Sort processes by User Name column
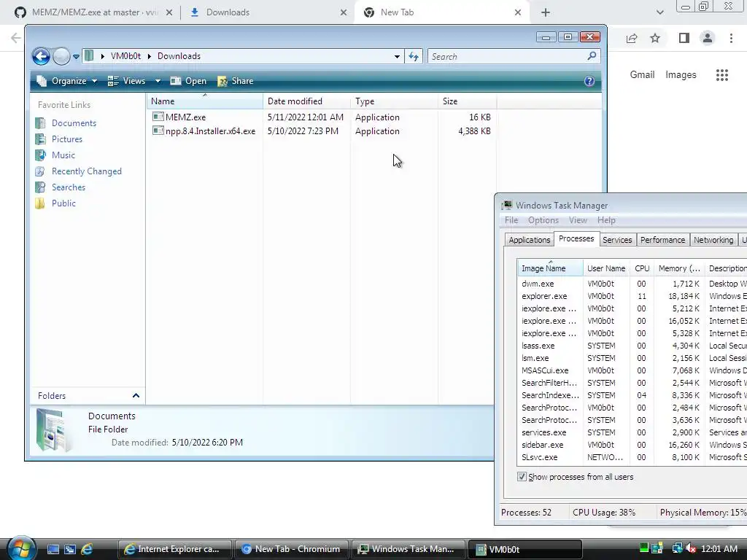This screenshot has height=560, width=747. pyautogui.click(x=606, y=268)
